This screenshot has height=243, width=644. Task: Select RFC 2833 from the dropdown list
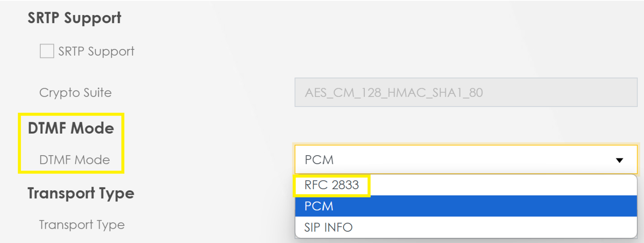coord(466,185)
